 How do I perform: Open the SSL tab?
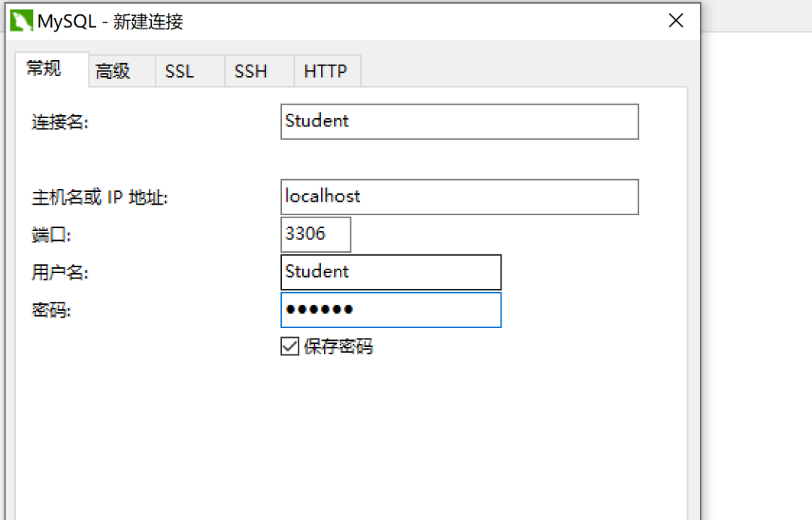(x=180, y=71)
